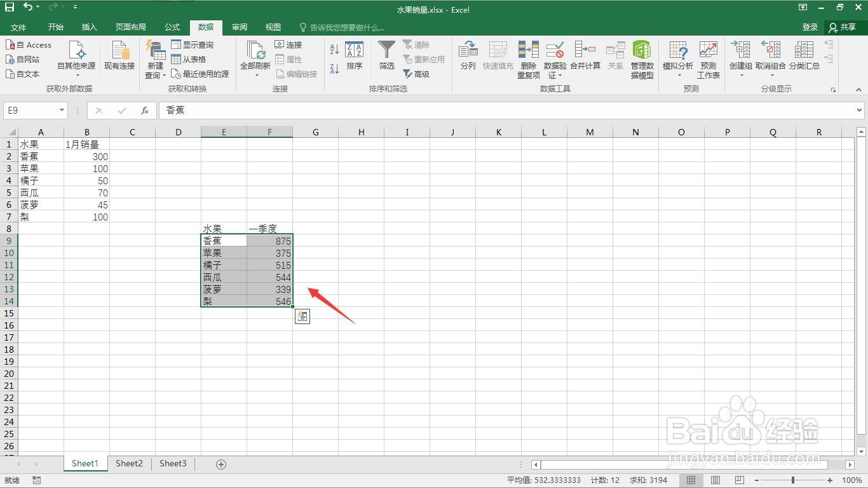The height and width of the screenshot is (488, 868).
Task: Click Remove Duplicates (删除重复项)
Action: [x=529, y=60]
